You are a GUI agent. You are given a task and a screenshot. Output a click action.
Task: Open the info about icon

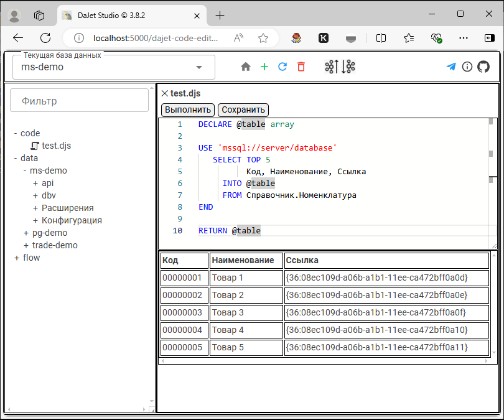click(x=467, y=67)
